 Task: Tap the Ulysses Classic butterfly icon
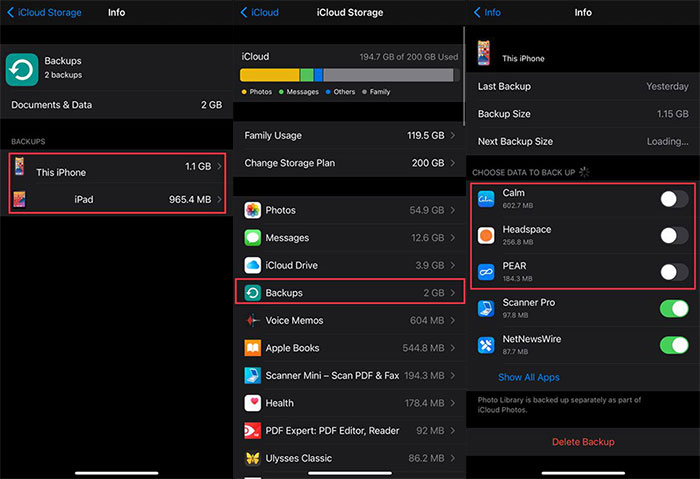(253, 458)
